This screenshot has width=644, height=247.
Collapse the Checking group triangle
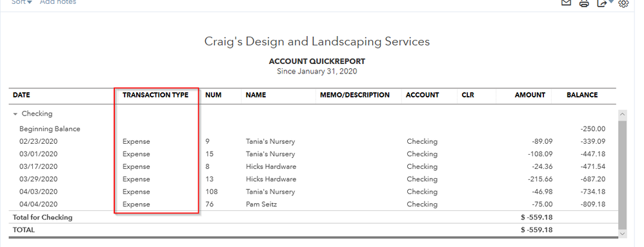(15, 114)
